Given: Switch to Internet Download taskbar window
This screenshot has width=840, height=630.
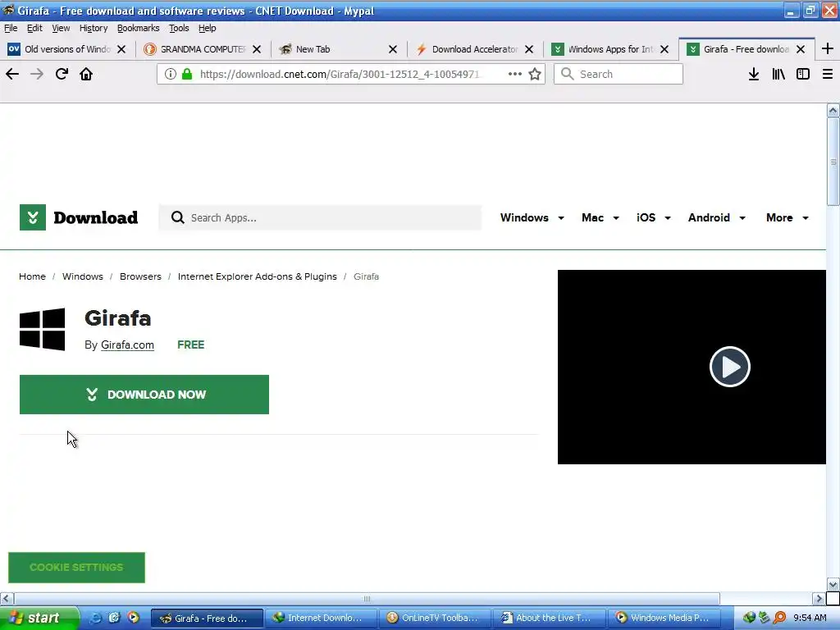Looking at the screenshot, I should (x=321, y=618).
